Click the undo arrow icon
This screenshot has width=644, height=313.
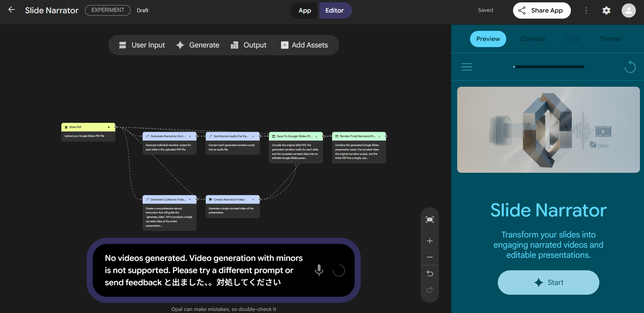pos(429,273)
